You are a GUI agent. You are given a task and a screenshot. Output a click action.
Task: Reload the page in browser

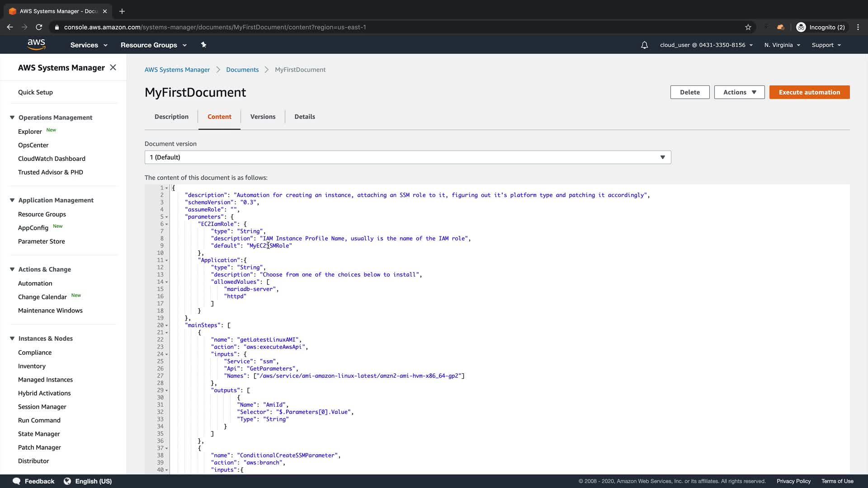(x=39, y=27)
